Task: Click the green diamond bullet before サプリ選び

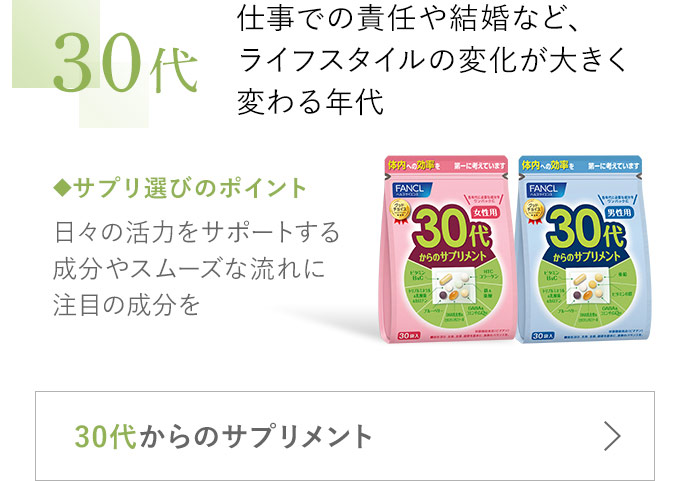Action: [x=62, y=187]
